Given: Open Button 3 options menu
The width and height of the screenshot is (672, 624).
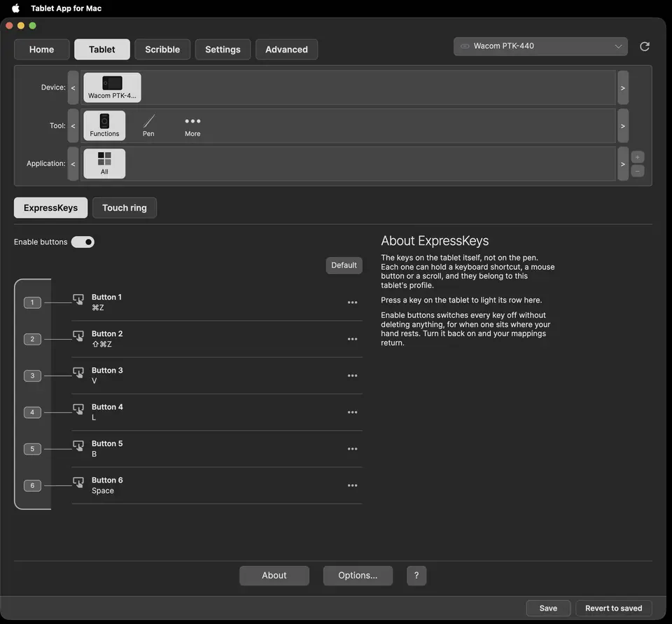Looking at the screenshot, I should [352, 375].
